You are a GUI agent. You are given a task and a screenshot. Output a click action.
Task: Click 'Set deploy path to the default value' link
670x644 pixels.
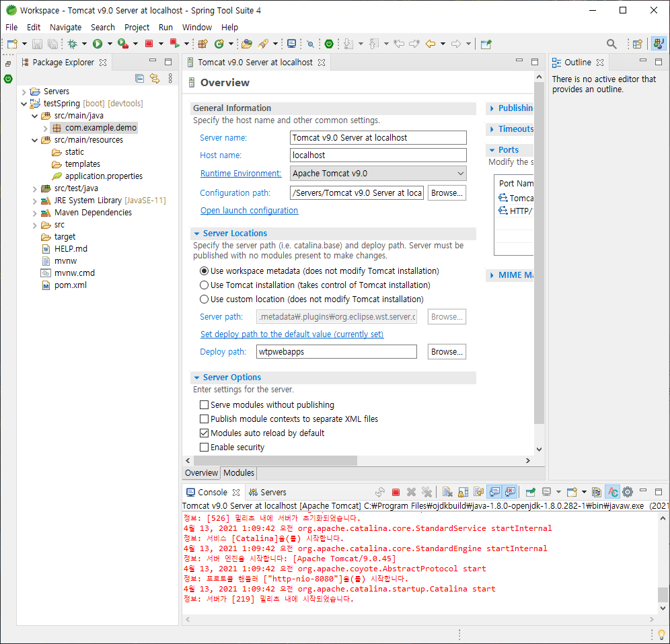pos(292,334)
